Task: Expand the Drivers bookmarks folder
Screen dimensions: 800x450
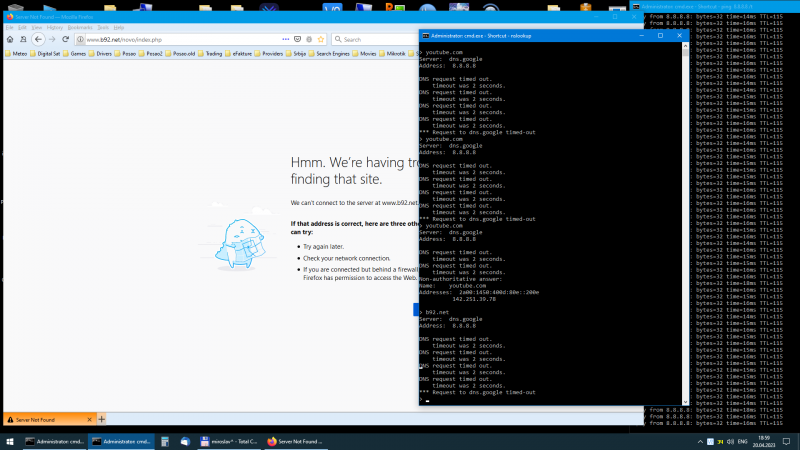Action: 100,54
